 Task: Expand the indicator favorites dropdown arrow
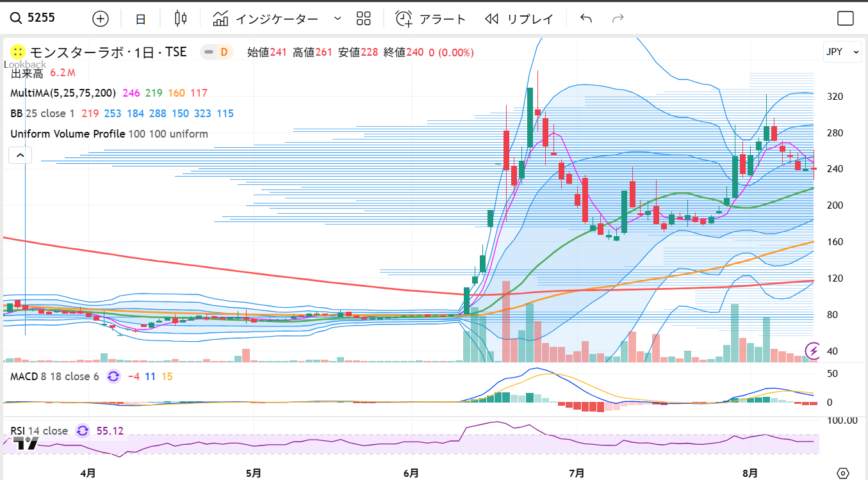(338, 19)
